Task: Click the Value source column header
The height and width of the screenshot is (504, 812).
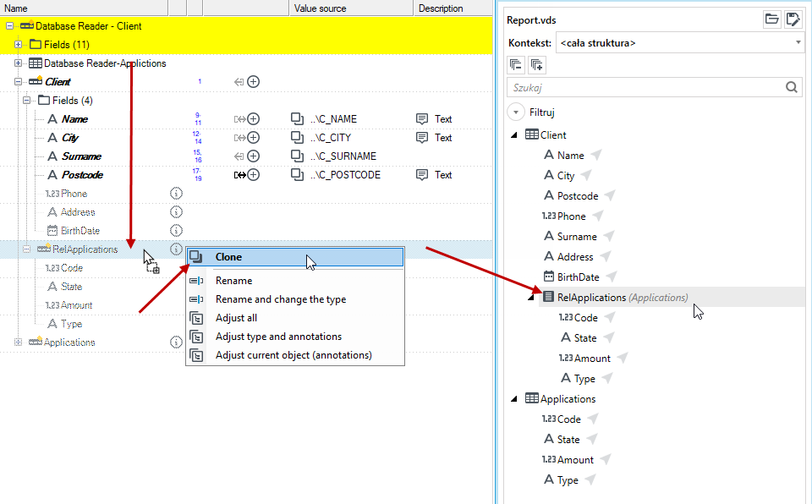Action: [x=351, y=8]
